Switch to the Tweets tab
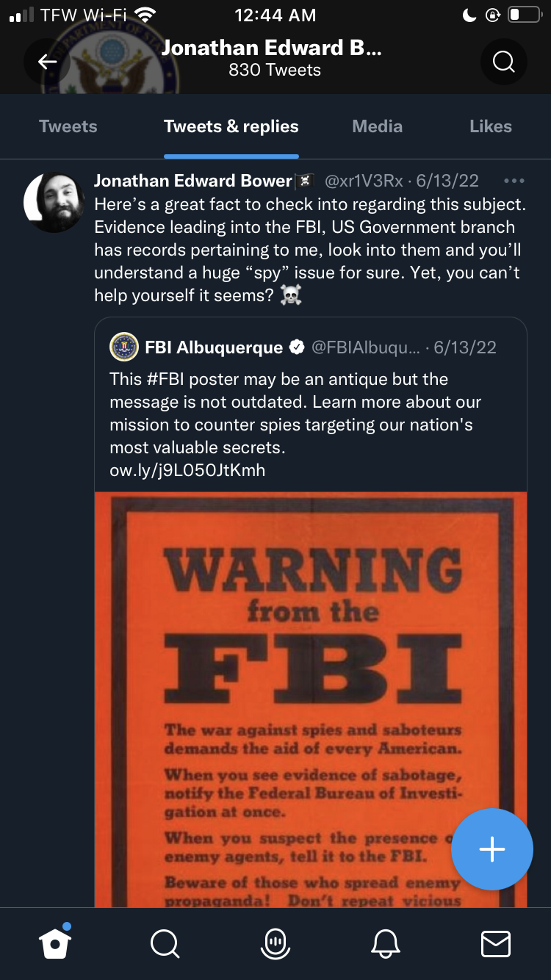 [68, 126]
